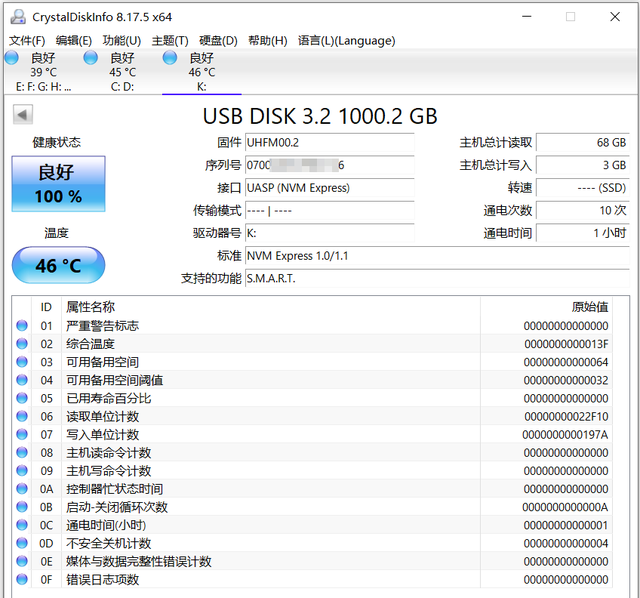Click the CrystalDiskInfo title bar icon

click(18, 17)
